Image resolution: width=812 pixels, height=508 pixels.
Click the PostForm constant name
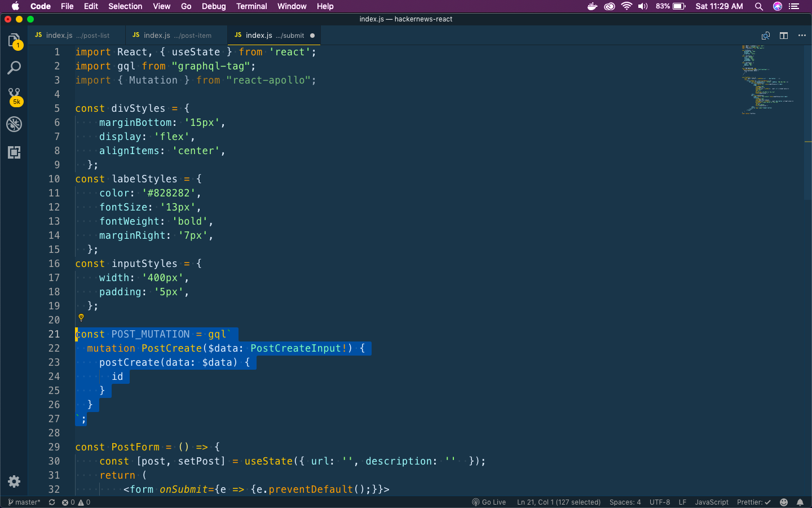[135, 447]
